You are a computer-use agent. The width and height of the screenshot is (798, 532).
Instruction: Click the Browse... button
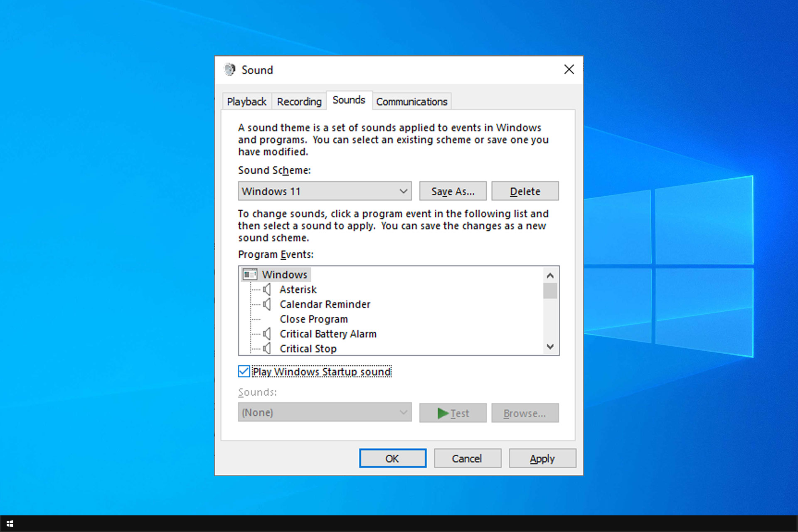[525, 413]
